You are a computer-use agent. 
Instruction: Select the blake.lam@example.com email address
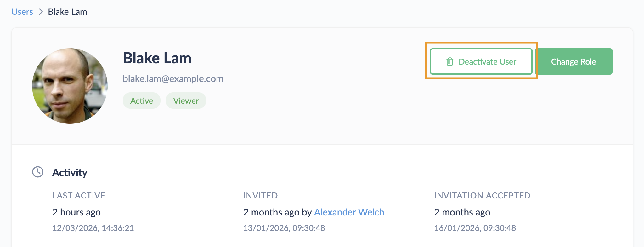point(173,79)
